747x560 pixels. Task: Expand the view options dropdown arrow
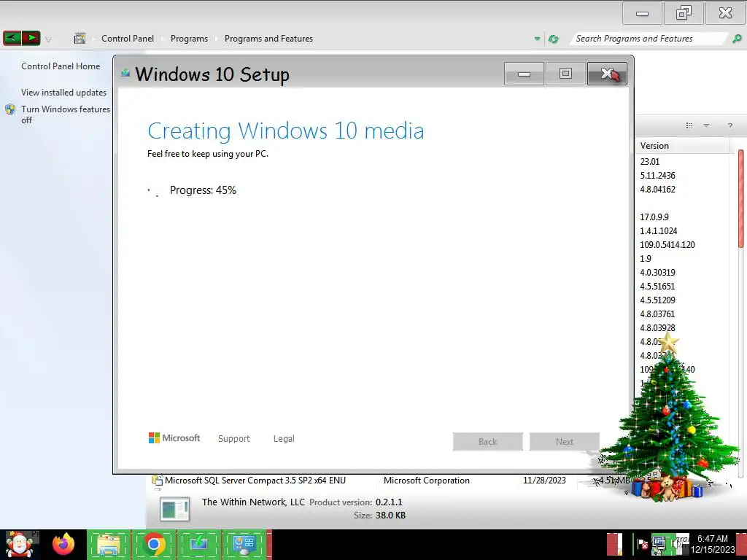coord(706,125)
